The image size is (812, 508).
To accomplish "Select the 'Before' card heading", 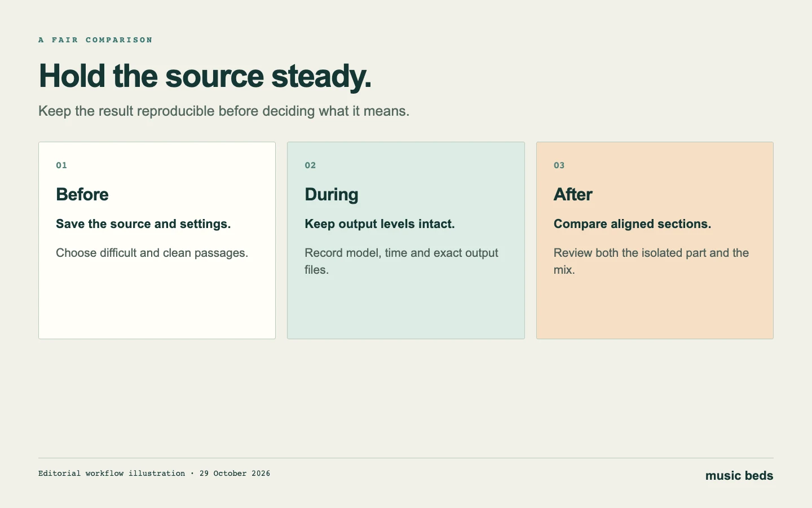I will click(82, 195).
